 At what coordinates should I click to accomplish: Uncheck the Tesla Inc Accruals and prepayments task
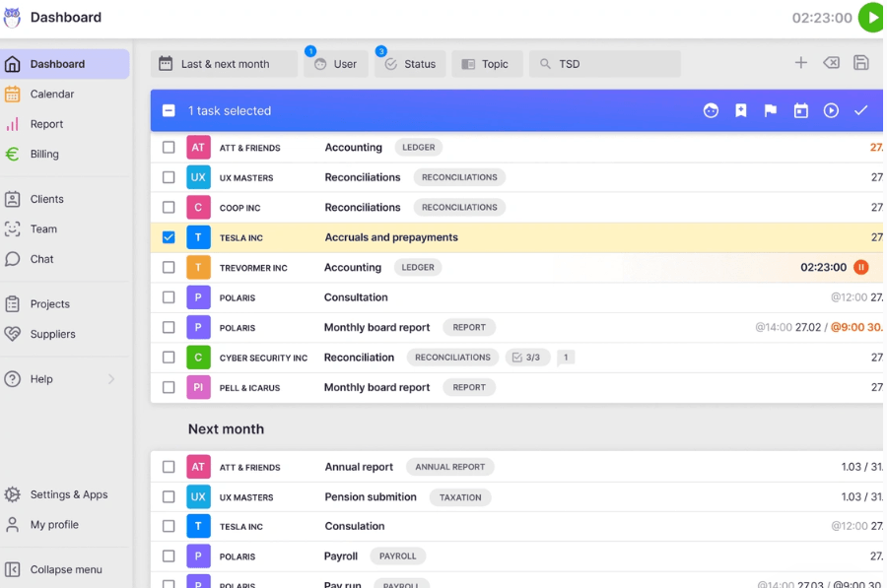[169, 237]
